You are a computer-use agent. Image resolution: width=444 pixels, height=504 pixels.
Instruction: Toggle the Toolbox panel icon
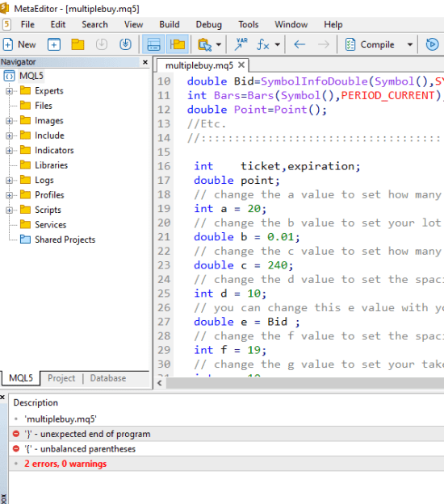tap(153, 44)
